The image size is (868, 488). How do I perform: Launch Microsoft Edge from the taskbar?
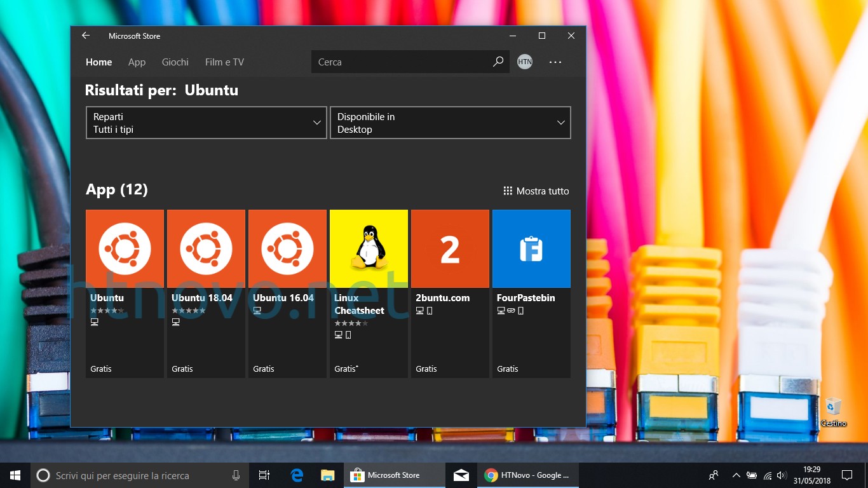coord(297,475)
